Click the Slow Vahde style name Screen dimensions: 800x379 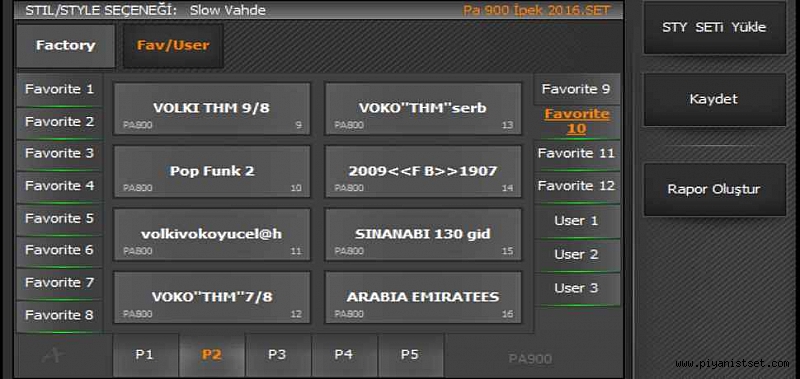(228, 10)
